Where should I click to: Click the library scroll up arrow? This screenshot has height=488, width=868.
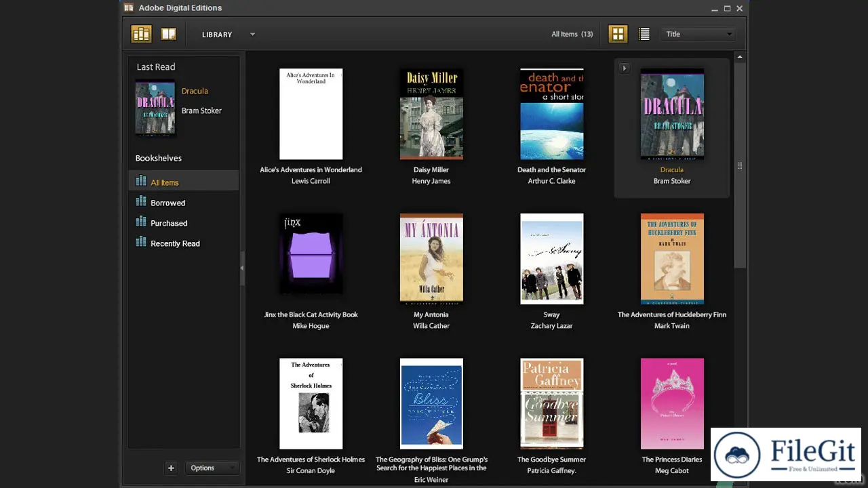pyautogui.click(x=740, y=57)
